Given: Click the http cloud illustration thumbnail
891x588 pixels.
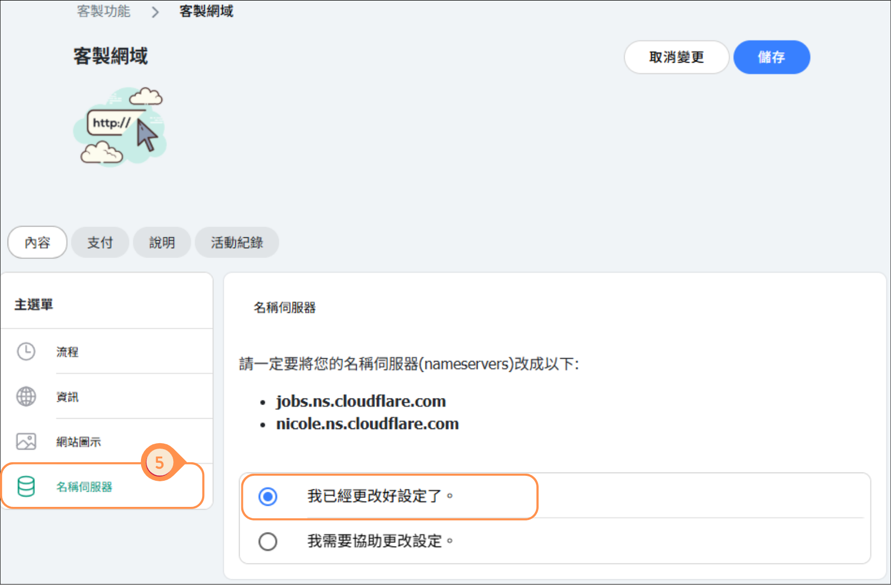Looking at the screenshot, I should coord(120,126).
